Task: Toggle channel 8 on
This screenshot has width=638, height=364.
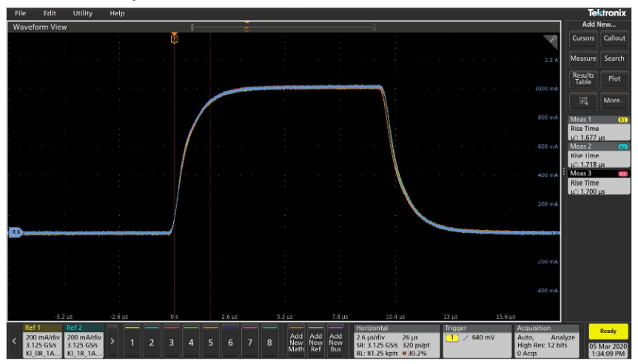Action: click(269, 342)
